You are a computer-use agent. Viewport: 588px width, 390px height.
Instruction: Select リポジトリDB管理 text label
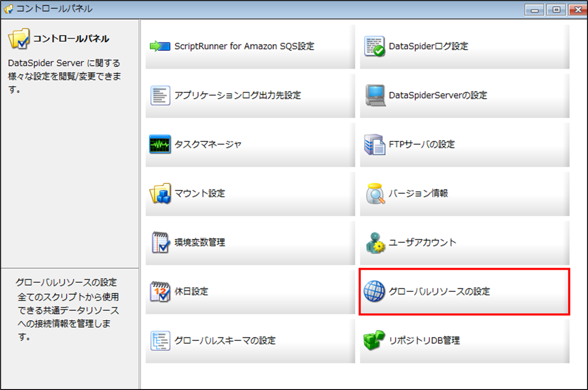(x=424, y=341)
